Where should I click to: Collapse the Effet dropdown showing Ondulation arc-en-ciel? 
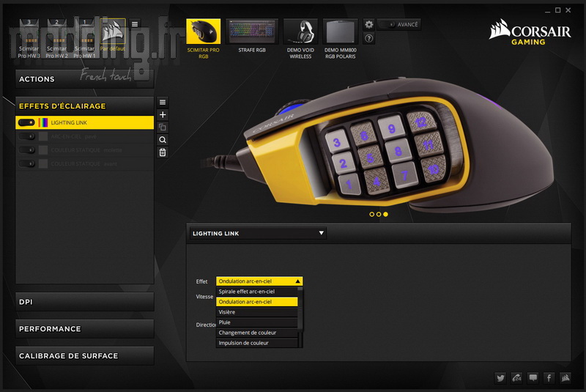click(x=259, y=281)
